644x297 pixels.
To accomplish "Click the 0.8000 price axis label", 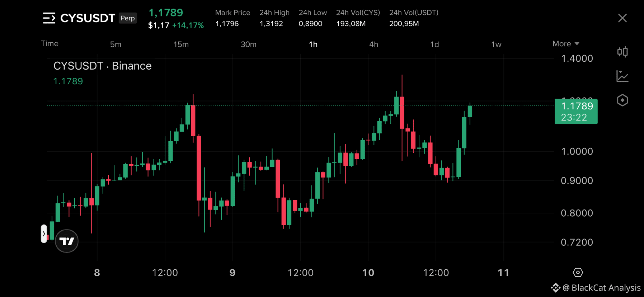I will point(577,213).
